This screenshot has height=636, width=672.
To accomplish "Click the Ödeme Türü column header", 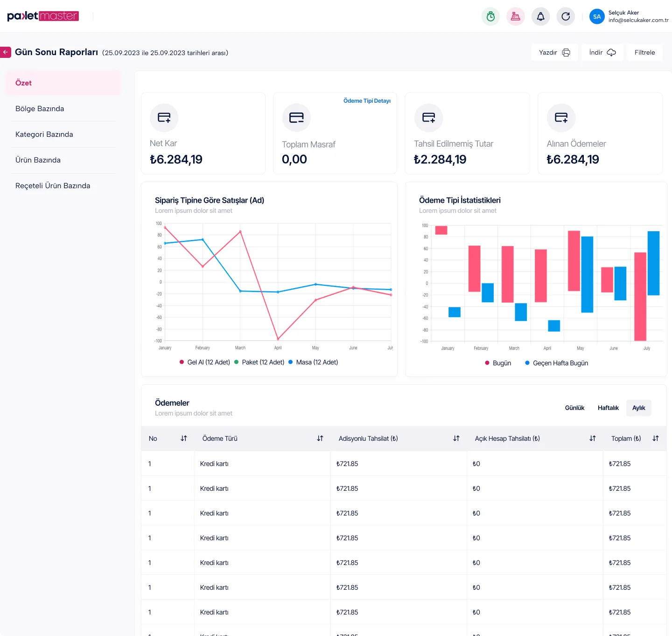I will [220, 438].
